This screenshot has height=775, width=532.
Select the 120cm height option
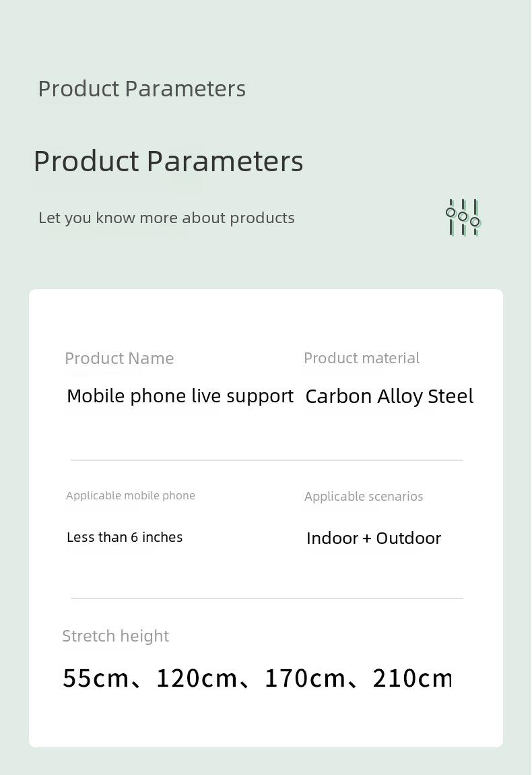coord(197,678)
